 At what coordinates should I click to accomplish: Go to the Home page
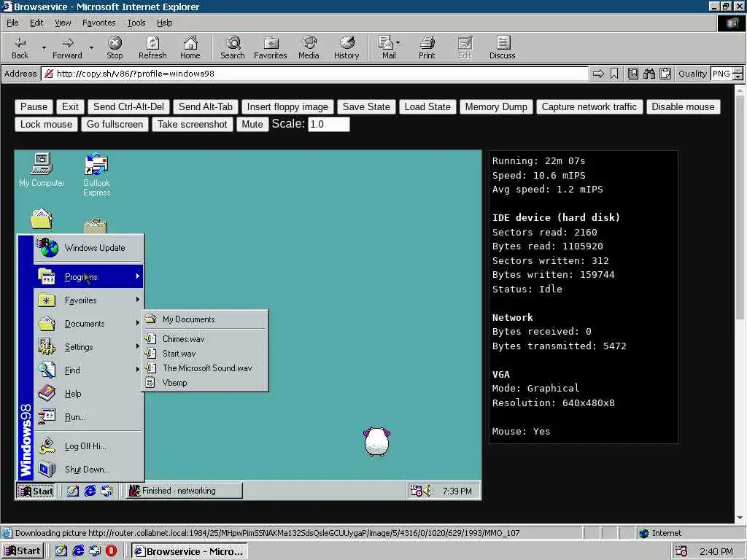point(190,47)
